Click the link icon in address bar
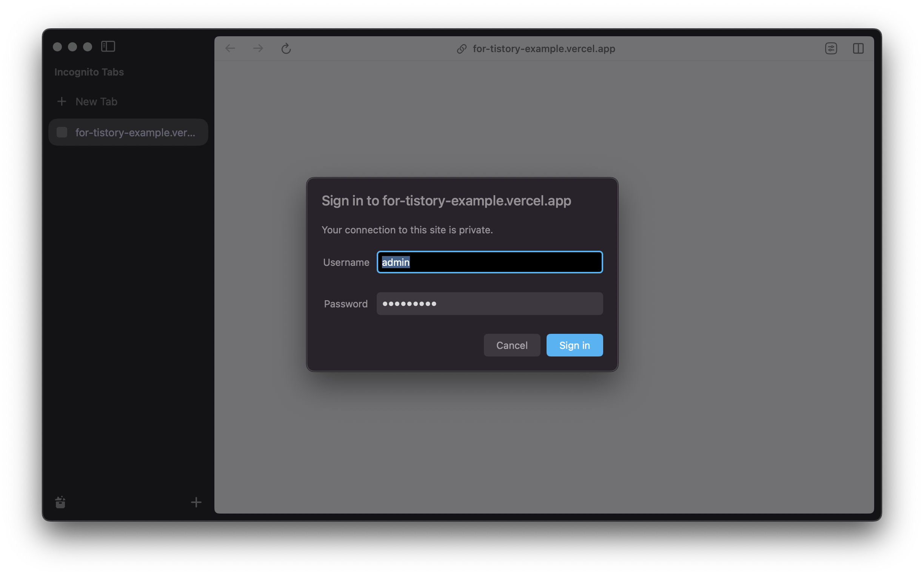 coord(461,49)
